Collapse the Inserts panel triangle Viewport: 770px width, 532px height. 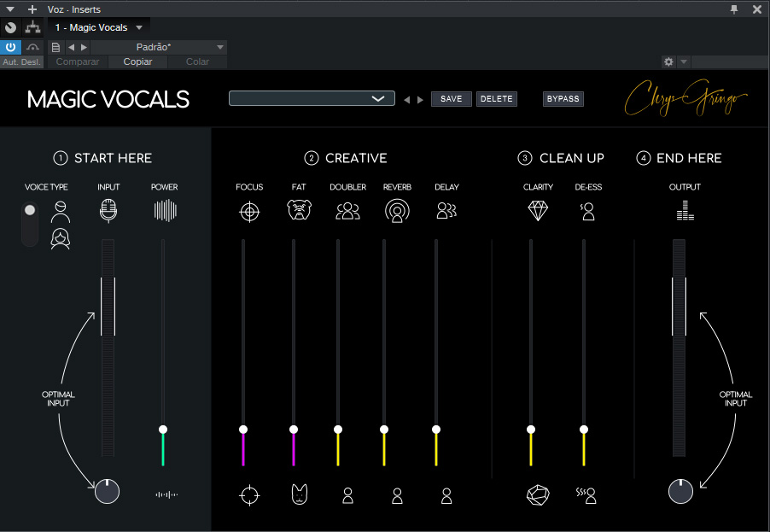coord(10,9)
